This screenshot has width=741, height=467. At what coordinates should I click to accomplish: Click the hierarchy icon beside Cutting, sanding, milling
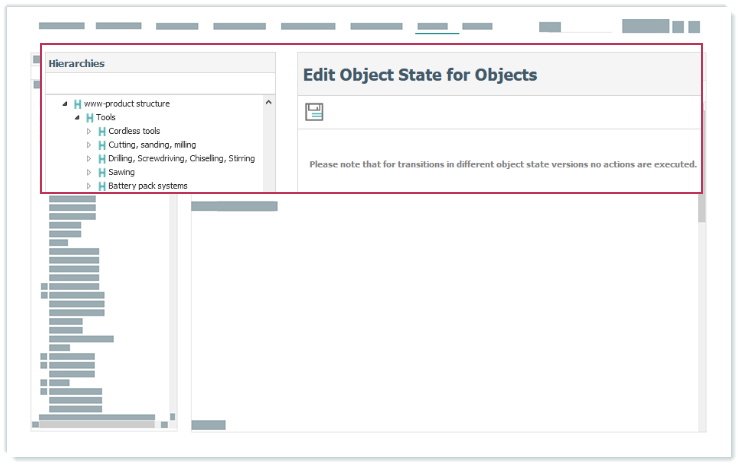(101, 145)
